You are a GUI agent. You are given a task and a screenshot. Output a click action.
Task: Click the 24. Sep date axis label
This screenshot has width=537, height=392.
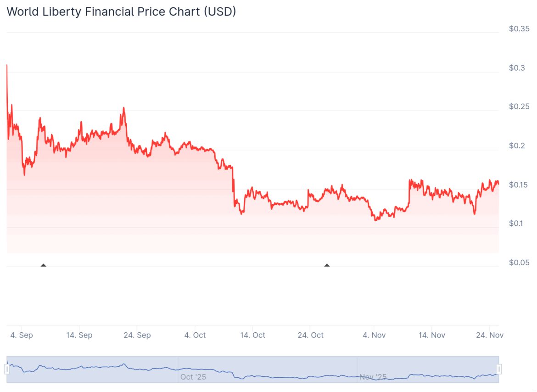pyautogui.click(x=137, y=335)
